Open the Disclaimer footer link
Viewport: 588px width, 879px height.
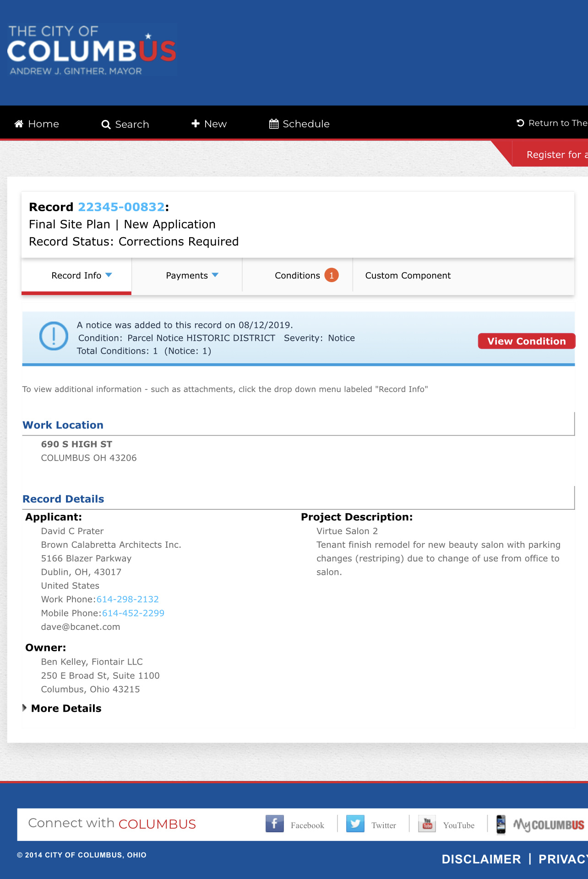click(x=481, y=859)
